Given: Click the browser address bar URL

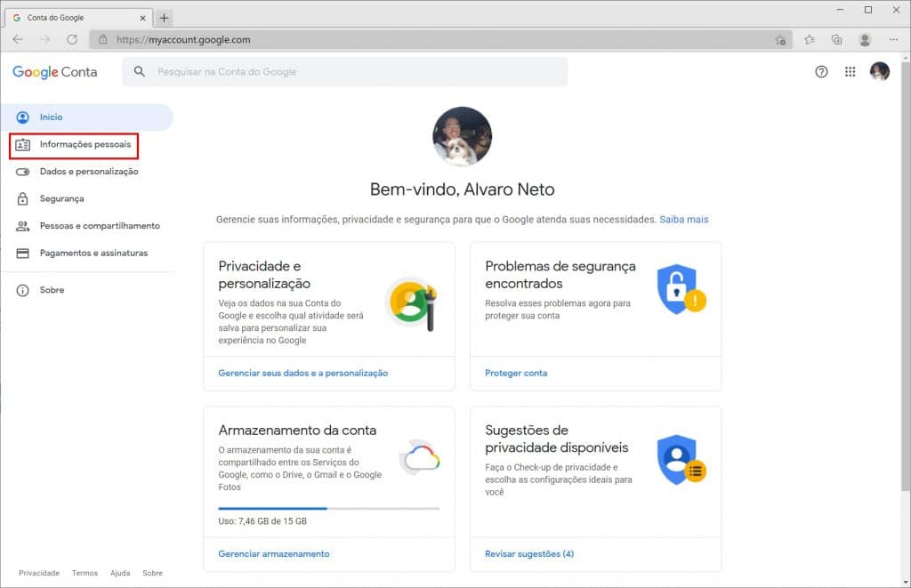Looking at the screenshot, I should (183, 39).
